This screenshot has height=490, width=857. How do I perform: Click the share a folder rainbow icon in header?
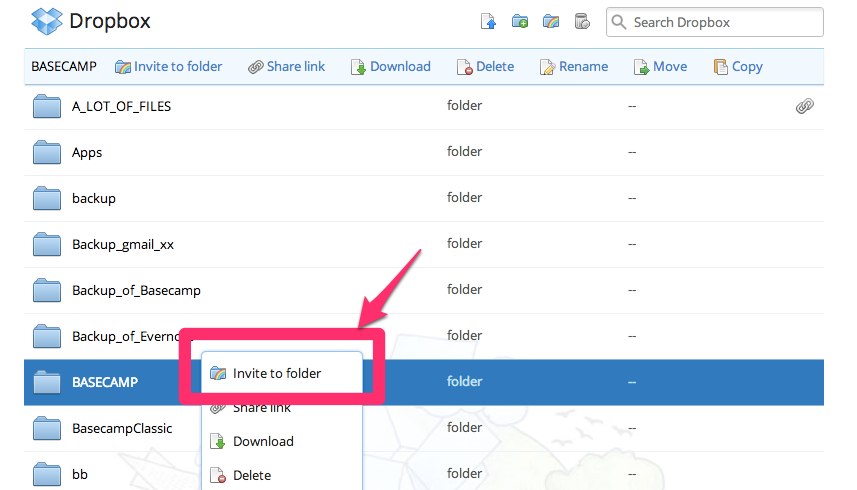(550, 22)
